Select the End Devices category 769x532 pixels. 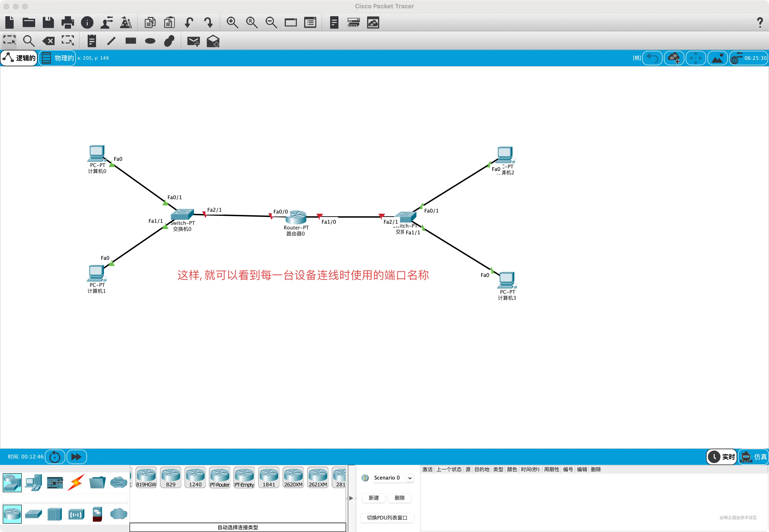[x=33, y=482]
